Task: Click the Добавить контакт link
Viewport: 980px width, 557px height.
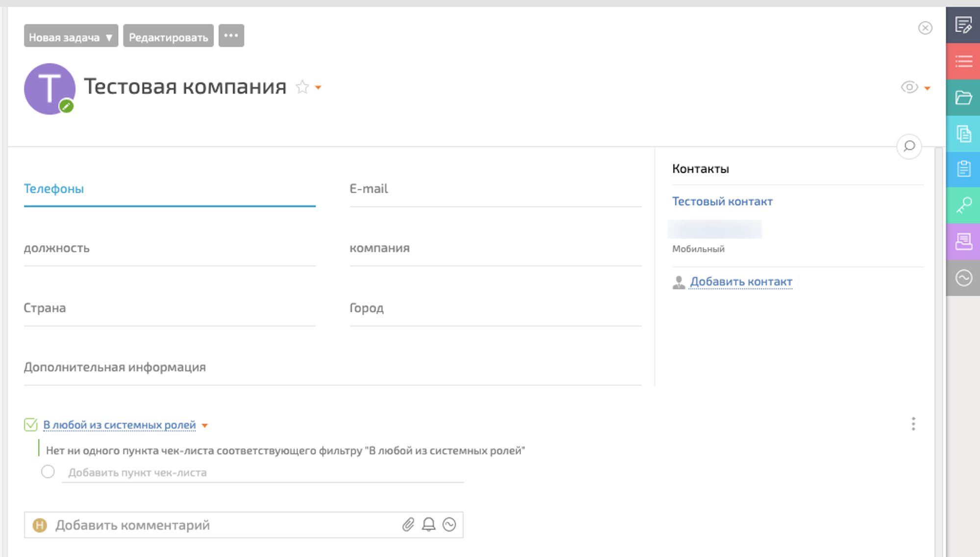Action: point(741,282)
